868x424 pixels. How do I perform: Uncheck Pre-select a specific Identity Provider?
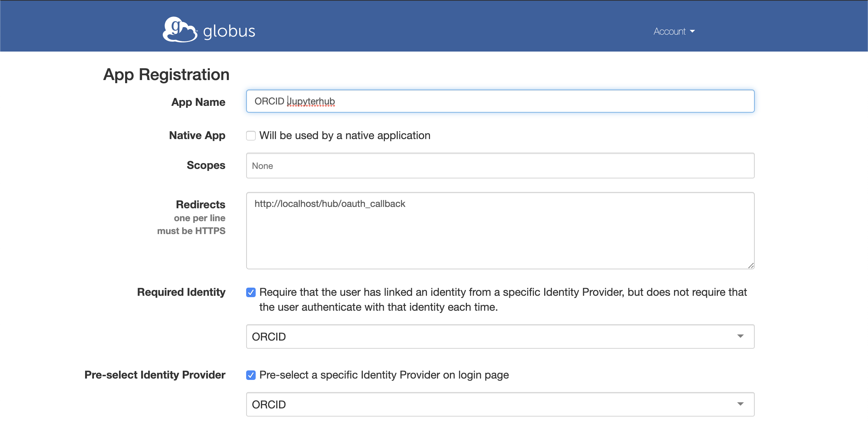click(251, 375)
